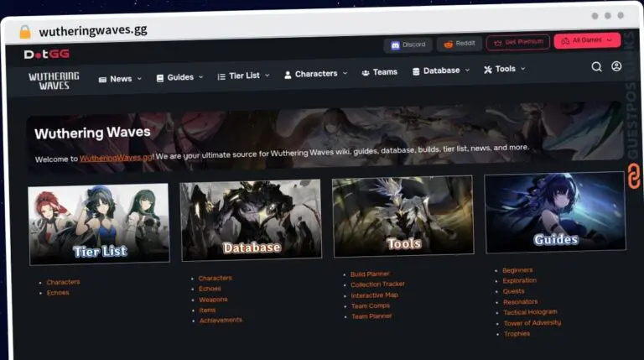644x360 pixels.
Task: Open the News menu item
Action: tap(121, 79)
